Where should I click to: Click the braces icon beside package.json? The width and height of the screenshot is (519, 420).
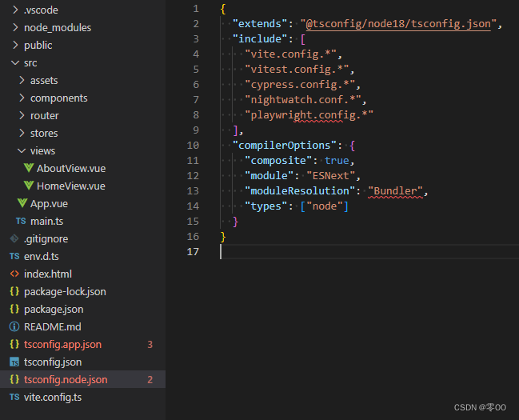point(14,309)
